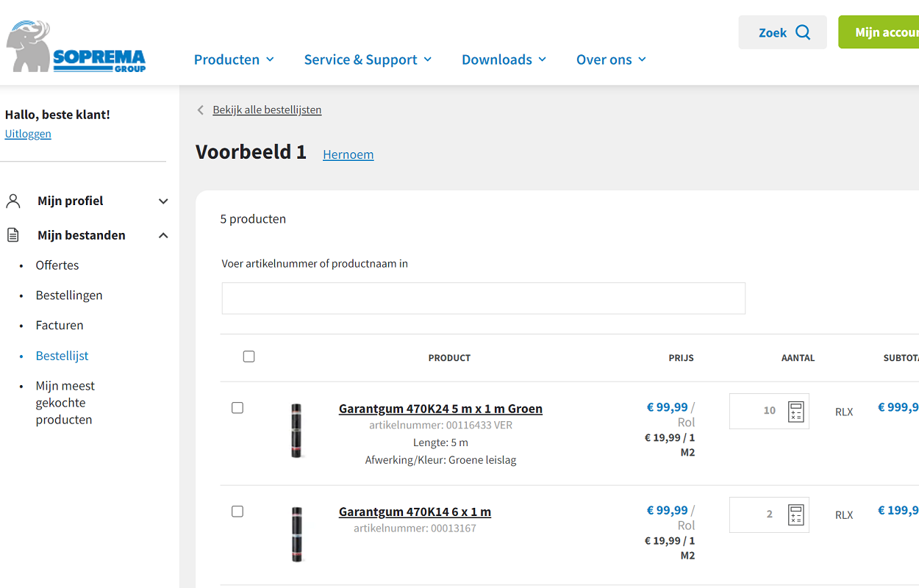Open Mijn meest gekochte producten
Image resolution: width=919 pixels, height=588 pixels.
tap(65, 403)
